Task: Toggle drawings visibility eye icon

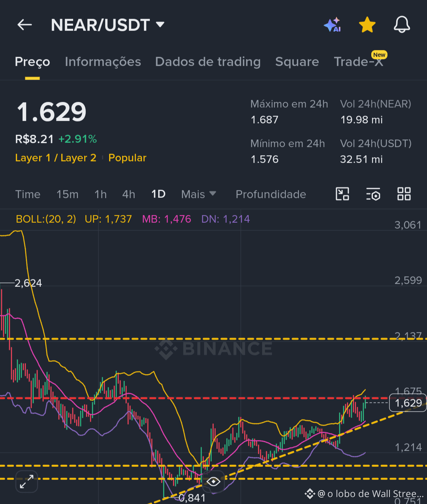Action: 213,481
